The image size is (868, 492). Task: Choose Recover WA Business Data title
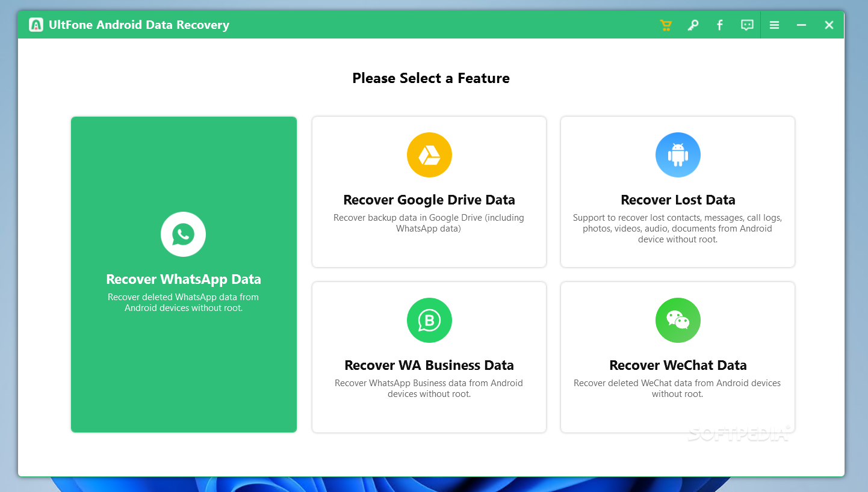429,365
